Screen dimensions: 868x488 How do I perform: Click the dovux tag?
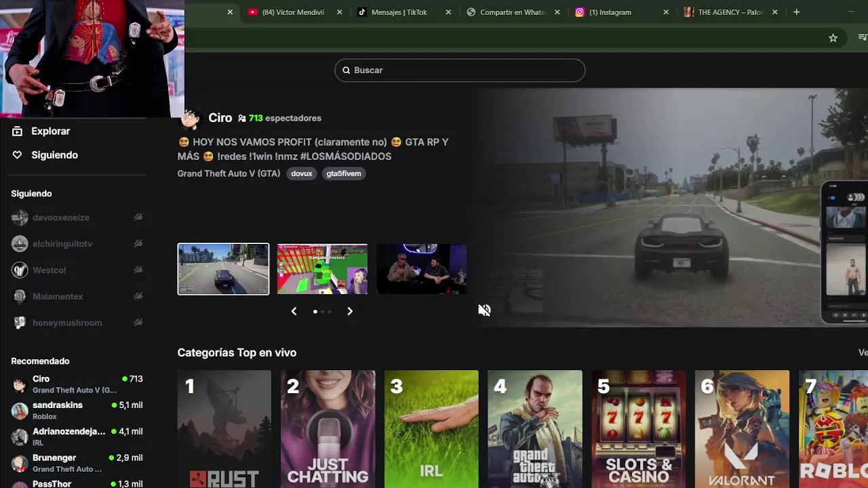(302, 174)
